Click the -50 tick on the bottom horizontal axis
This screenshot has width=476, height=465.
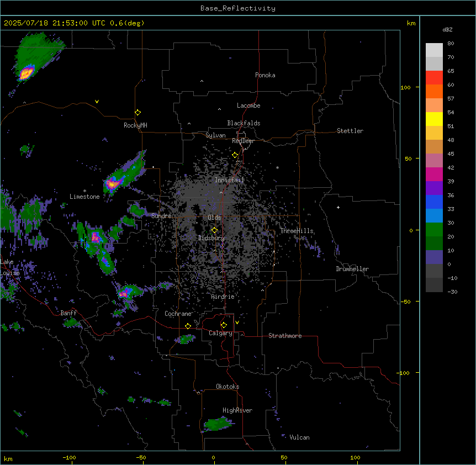(x=141, y=457)
